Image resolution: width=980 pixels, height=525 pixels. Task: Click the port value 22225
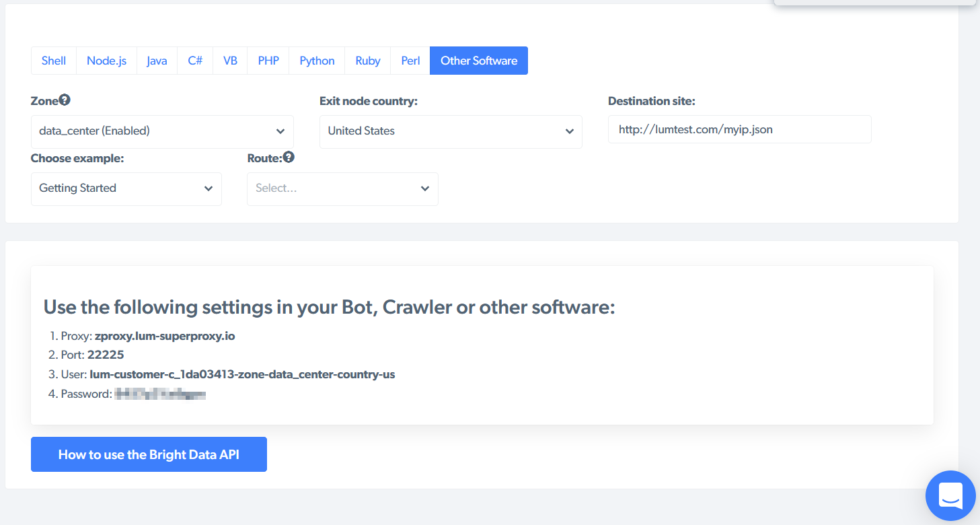106,355
